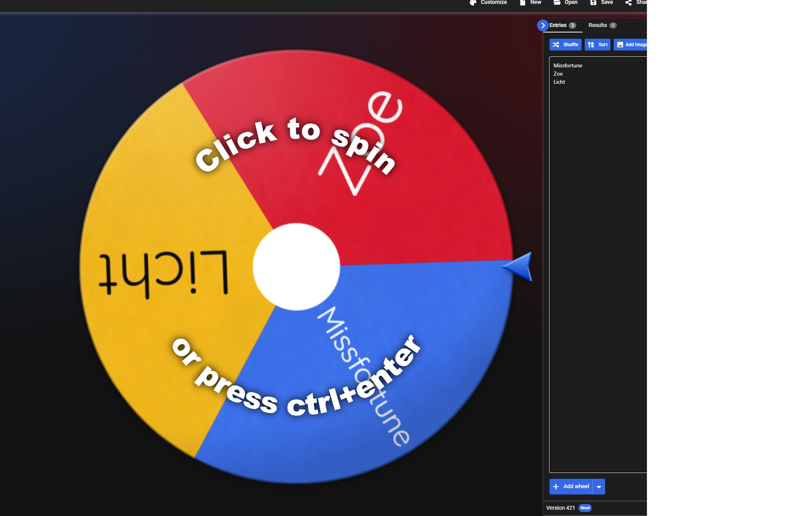Click the Open folder icon
This screenshot has height=516, width=812.
point(557,2)
